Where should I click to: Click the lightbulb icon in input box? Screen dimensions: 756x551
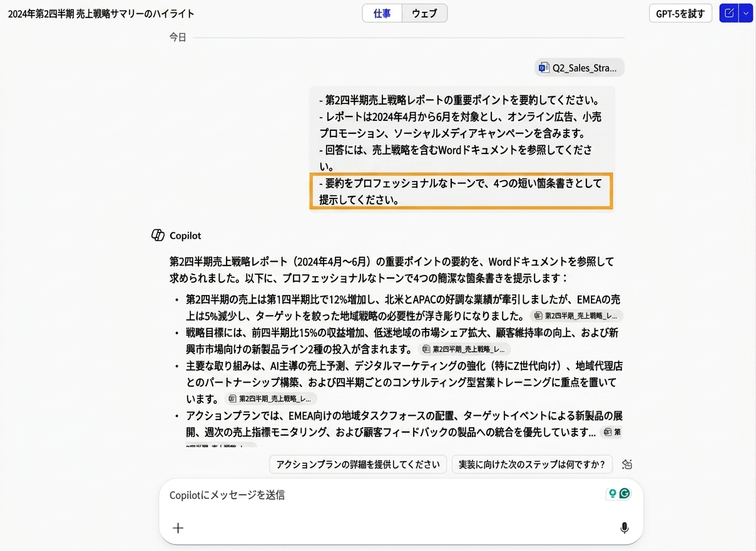tap(613, 493)
